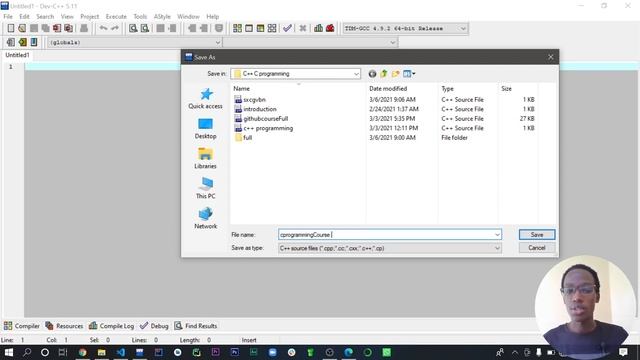Open the Project menu
This screenshot has width=640, height=360.
click(89, 16)
